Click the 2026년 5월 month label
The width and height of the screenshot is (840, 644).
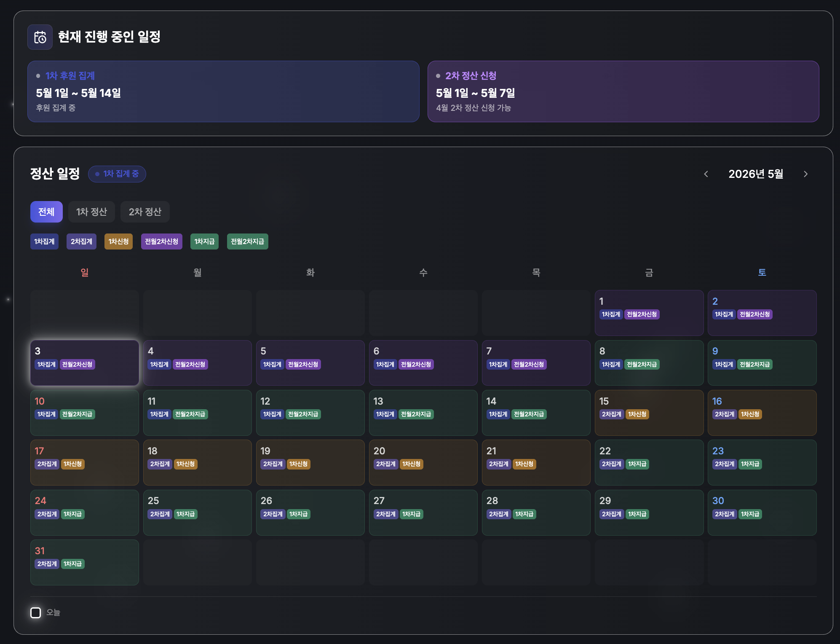coord(756,174)
